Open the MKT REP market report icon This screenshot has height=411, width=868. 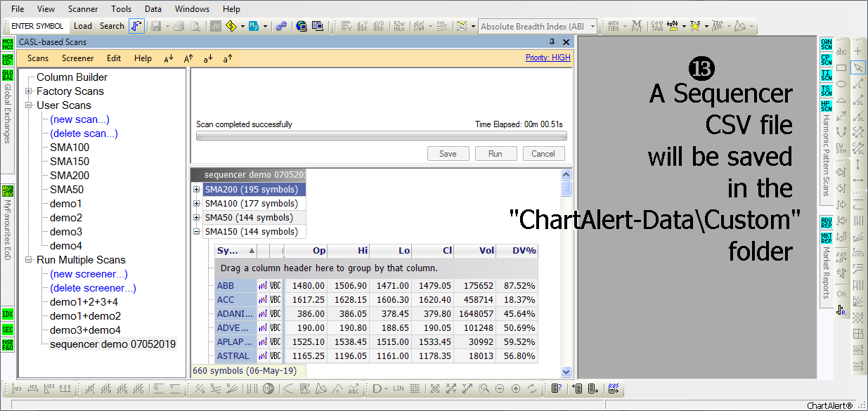click(x=827, y=237)
